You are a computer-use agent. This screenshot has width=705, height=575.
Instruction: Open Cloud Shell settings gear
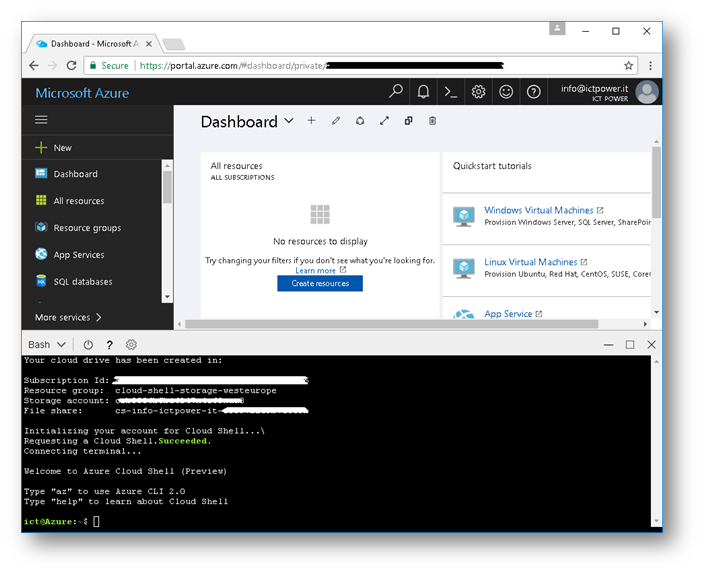click(131, 345)
